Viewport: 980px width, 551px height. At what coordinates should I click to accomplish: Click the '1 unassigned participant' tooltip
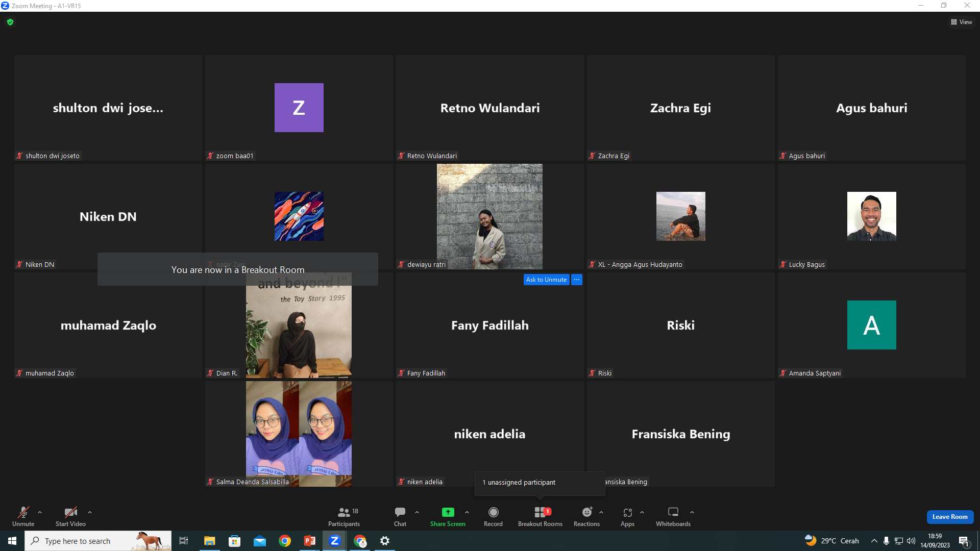tap(540, 483)
